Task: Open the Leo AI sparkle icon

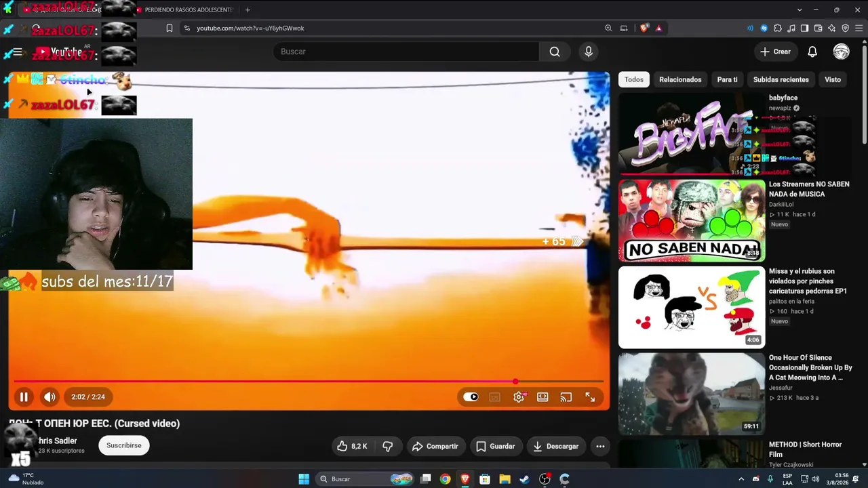Action: coord(832,28)
